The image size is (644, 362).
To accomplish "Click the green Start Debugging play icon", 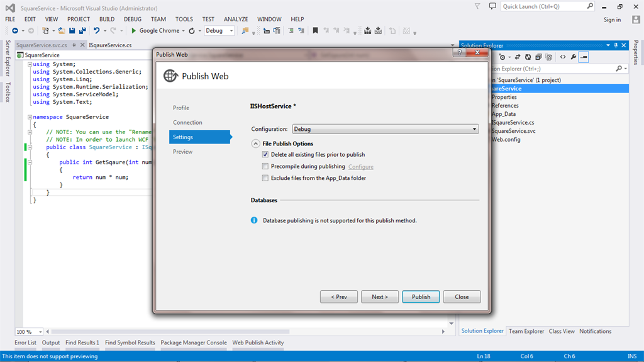I will (x=133, y=31).
